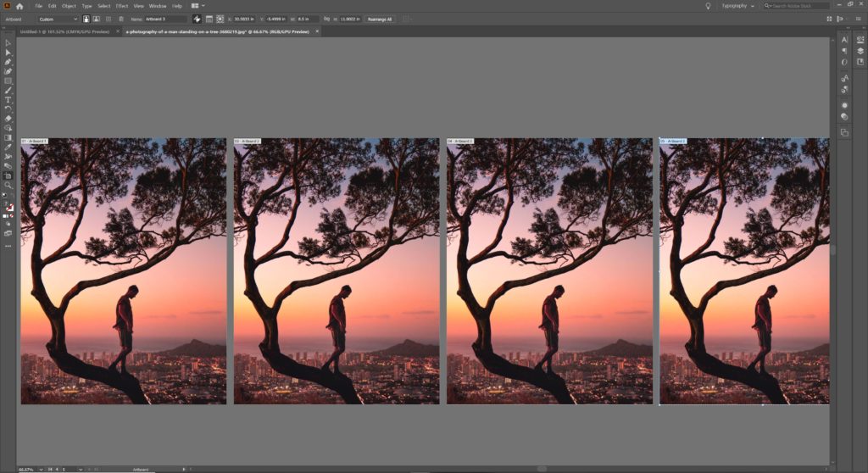Select the Artboard tool in toolbar
This screenshot has width=868, height=473.
(x=8, y=175)
